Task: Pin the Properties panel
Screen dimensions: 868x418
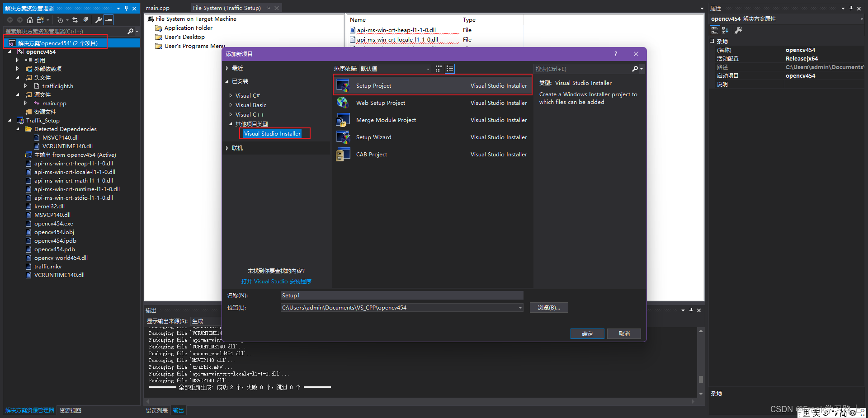Action: [851, 8]
